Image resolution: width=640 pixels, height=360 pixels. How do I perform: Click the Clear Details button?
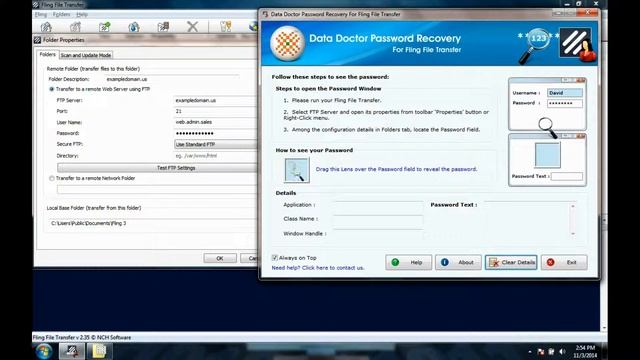pos(511,262)
